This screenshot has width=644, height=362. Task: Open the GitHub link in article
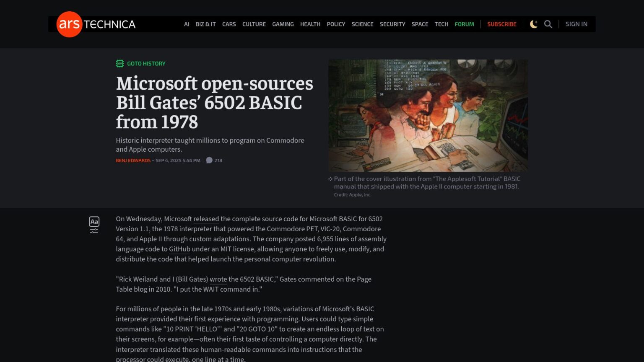point(179,249)
